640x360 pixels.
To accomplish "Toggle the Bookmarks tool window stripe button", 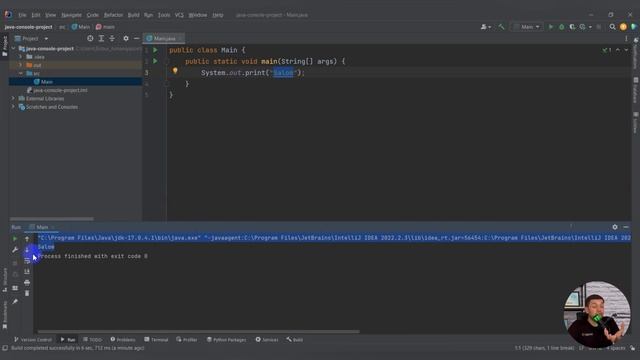I will pyautogui.click(x=4, y=315).
